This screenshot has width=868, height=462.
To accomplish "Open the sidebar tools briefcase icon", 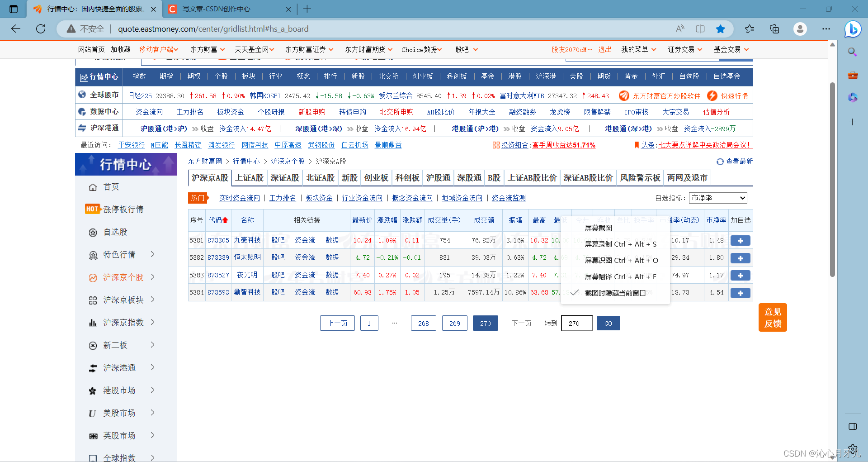I will [853, 75].
